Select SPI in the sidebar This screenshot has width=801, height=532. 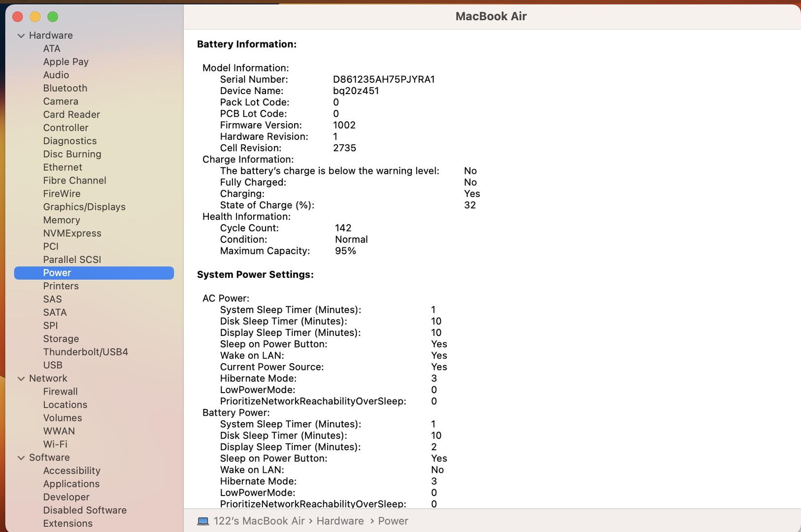tap(50, 326)
